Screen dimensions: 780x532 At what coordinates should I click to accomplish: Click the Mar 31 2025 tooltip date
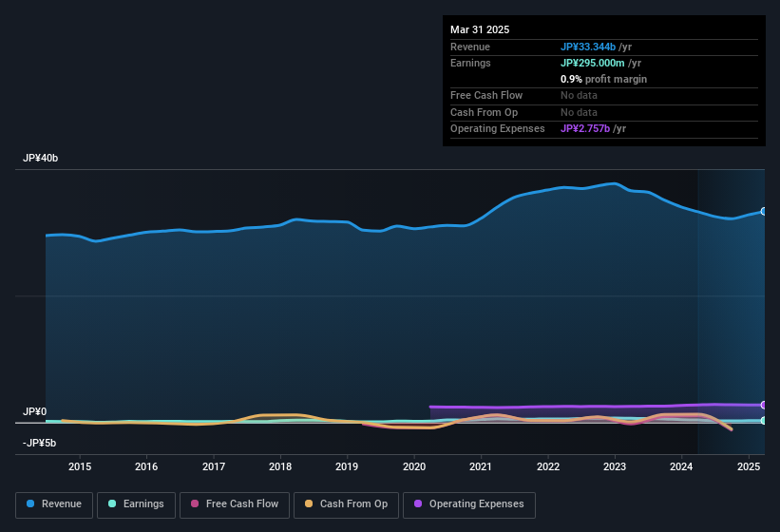(x=480, y=29)
